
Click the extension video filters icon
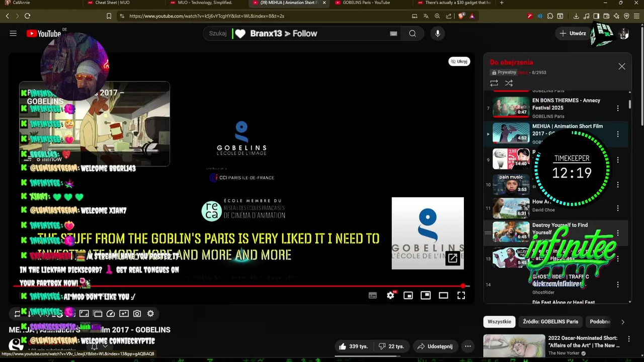click(124, 314)
